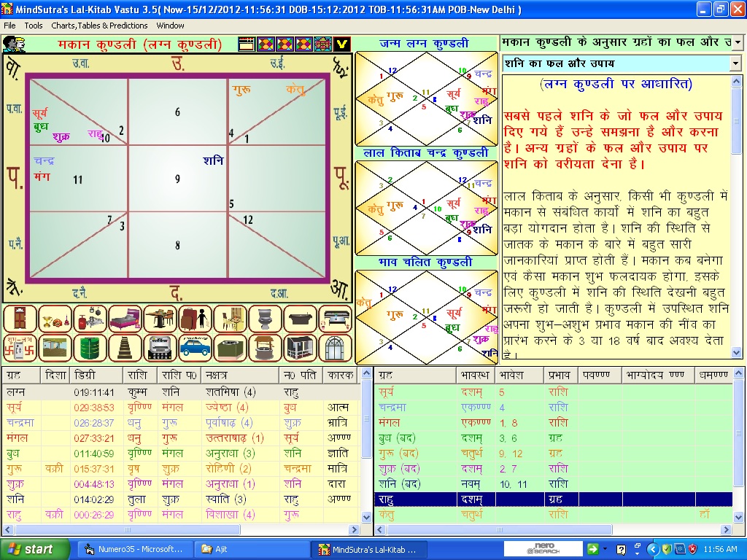Viewport: 747px width, 560px height.
Task: Select the study desk icon
Action: pos(230,318)
